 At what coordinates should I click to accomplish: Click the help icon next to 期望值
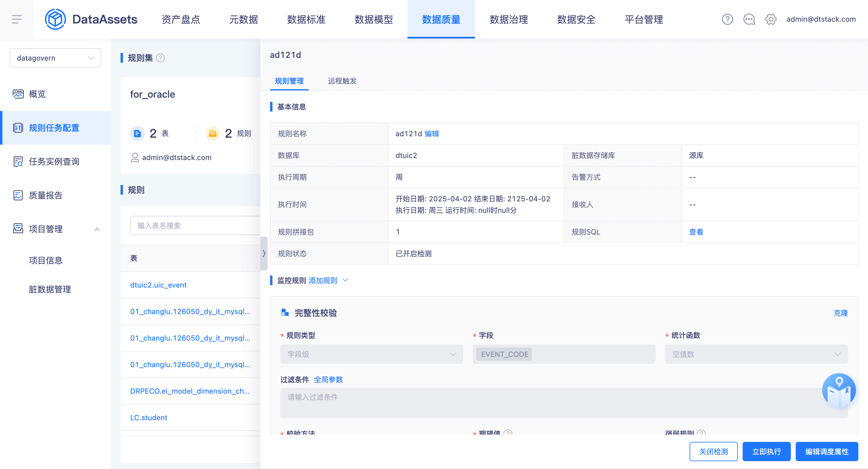508,433
